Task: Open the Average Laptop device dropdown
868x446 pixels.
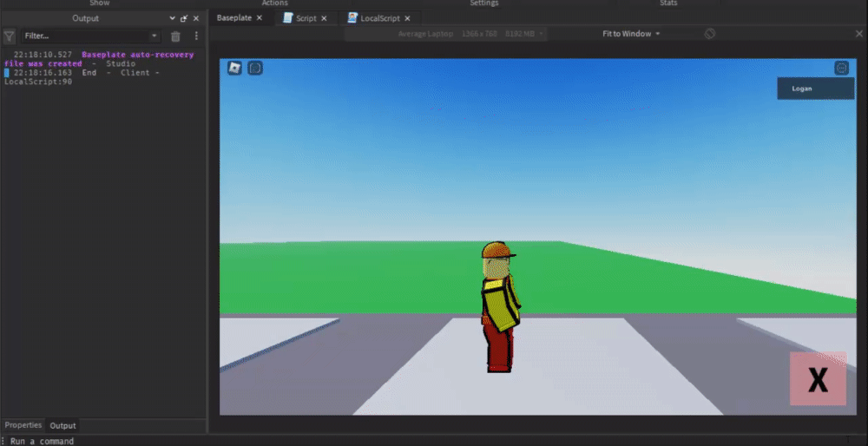Action: point(470,34)
